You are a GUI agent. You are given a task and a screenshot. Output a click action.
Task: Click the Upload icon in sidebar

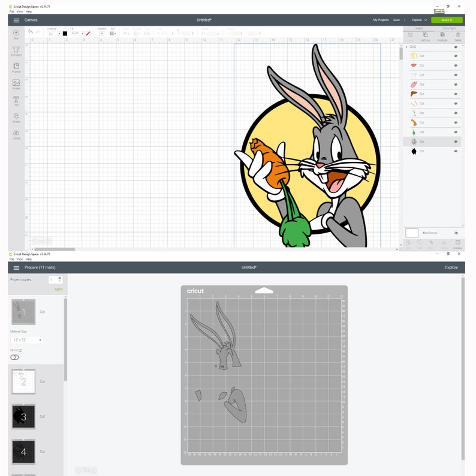point(16,132)
